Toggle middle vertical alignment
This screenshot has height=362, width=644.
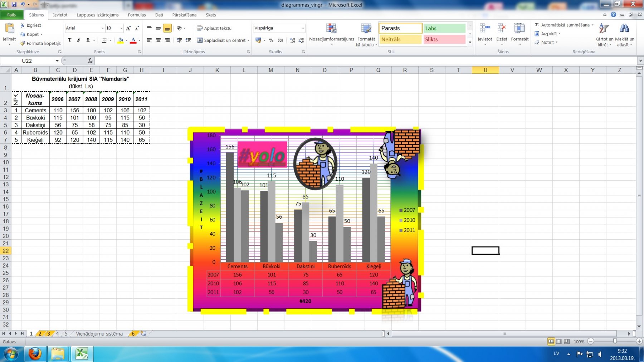tap(158, 28)
